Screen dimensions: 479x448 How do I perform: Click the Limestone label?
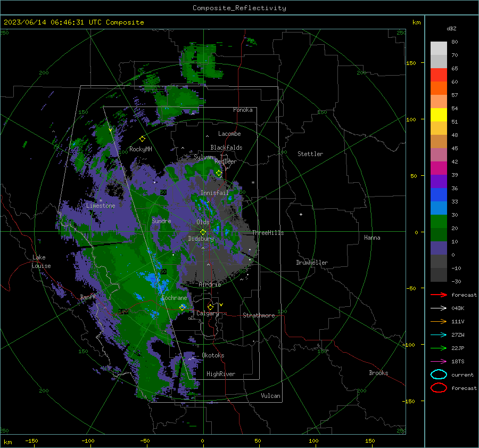coord(101,206)
